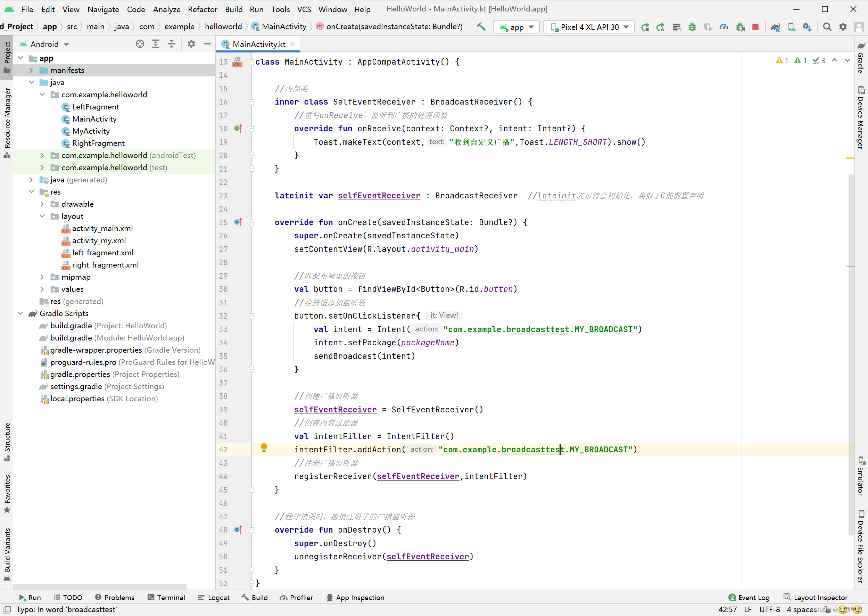Close the MainActivity.kt editor tab

[292, 44]
